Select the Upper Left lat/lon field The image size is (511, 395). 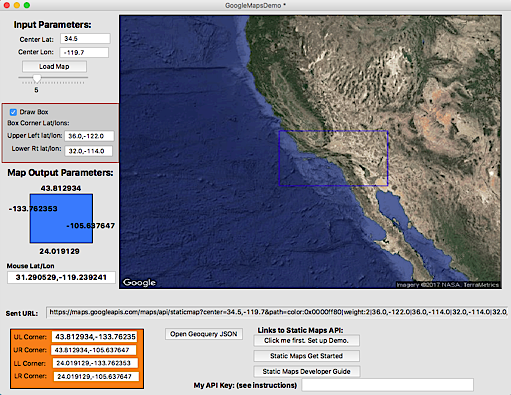click(x=89, y=136)
